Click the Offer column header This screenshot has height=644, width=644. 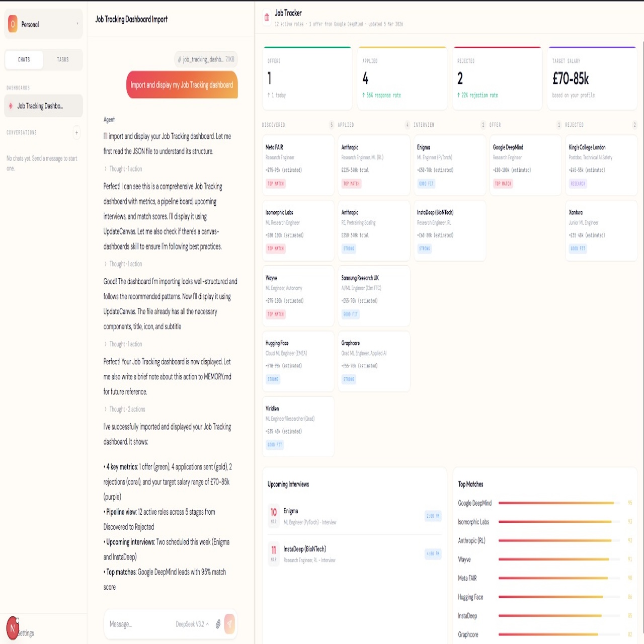(495, 125)
